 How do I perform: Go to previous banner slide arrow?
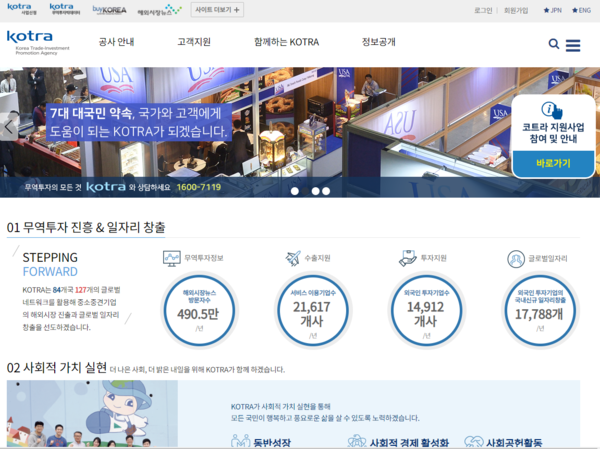pos(9,127)
